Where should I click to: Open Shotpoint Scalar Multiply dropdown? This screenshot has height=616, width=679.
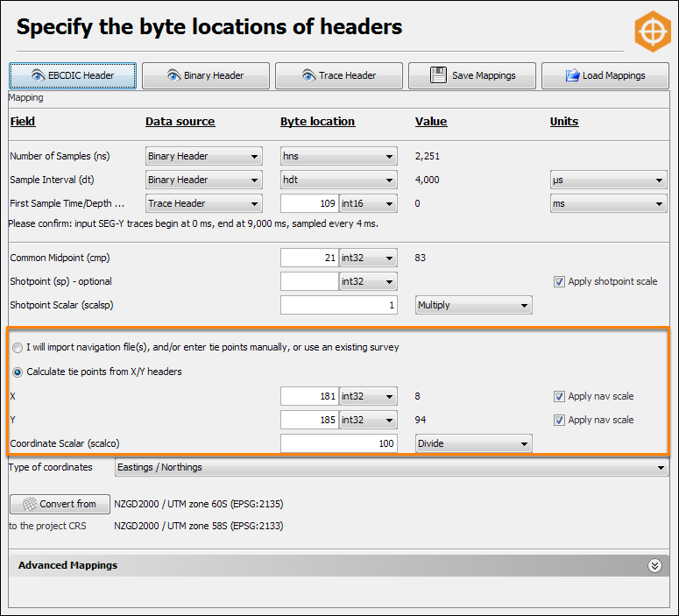click(x=474, y=306)
